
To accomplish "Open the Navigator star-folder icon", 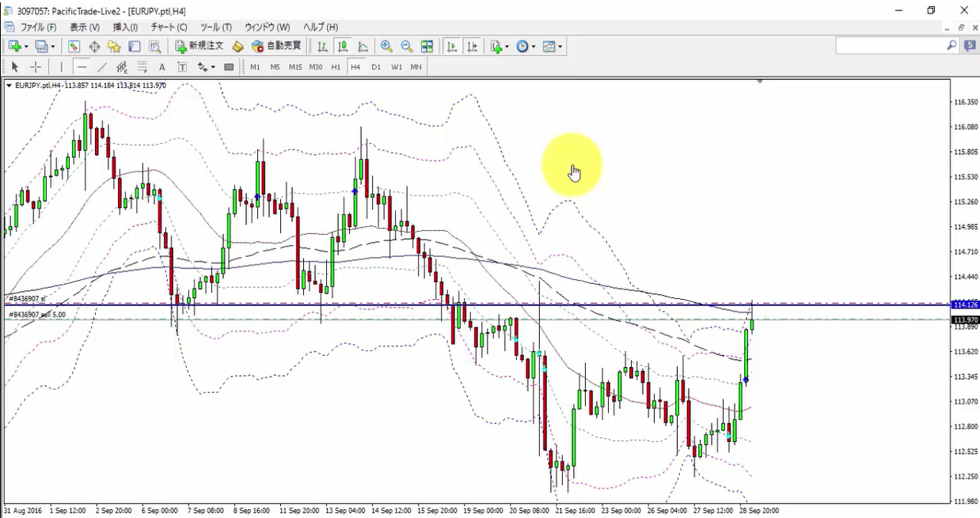I will pyautogui.click(x=114, y=47).
